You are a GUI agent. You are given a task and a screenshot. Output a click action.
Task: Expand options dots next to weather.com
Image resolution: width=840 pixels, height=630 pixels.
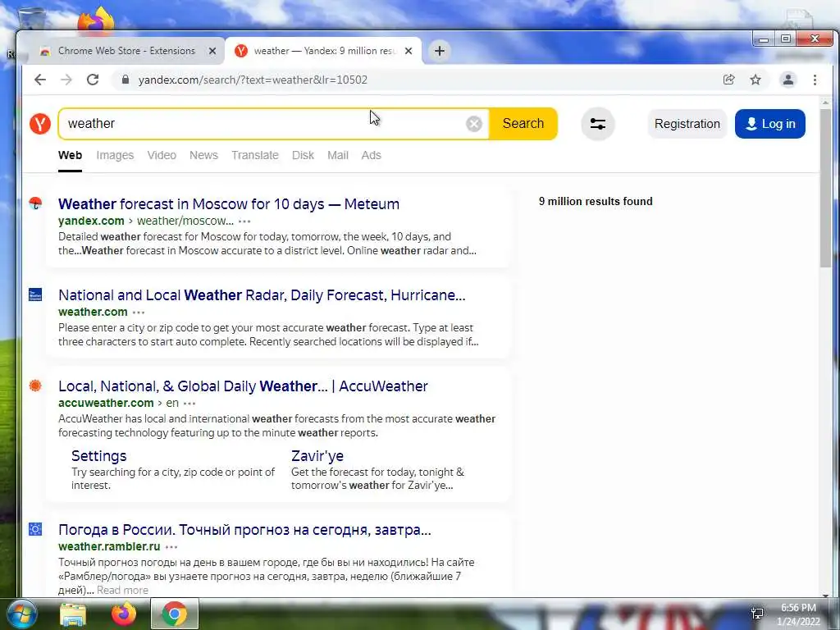coord(138,313)
